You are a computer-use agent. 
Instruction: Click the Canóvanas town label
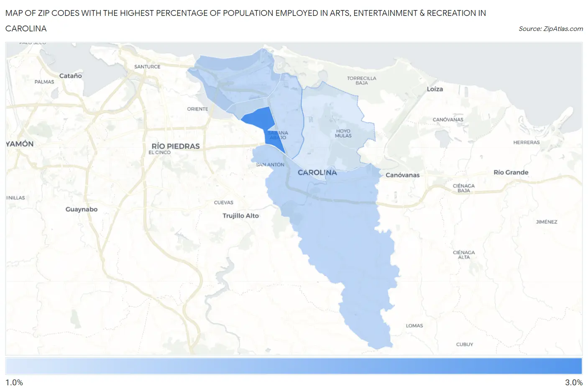point(402,175)
